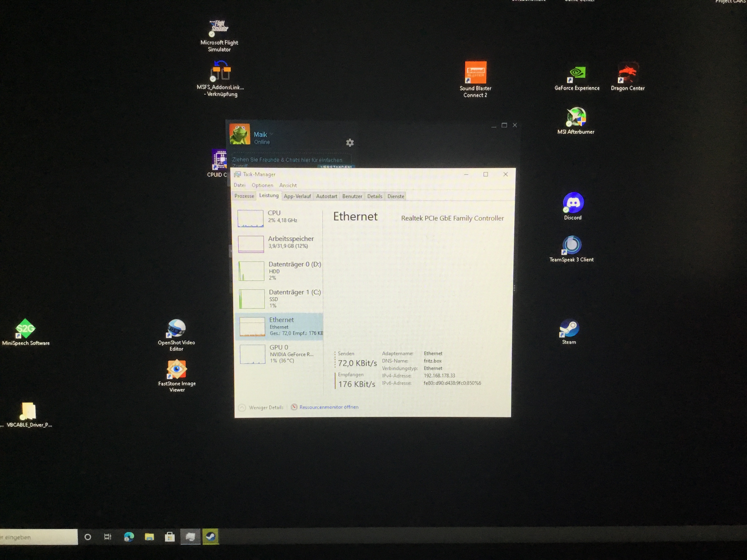Switch to the Prozesse tab

click(x=244, y=196)
